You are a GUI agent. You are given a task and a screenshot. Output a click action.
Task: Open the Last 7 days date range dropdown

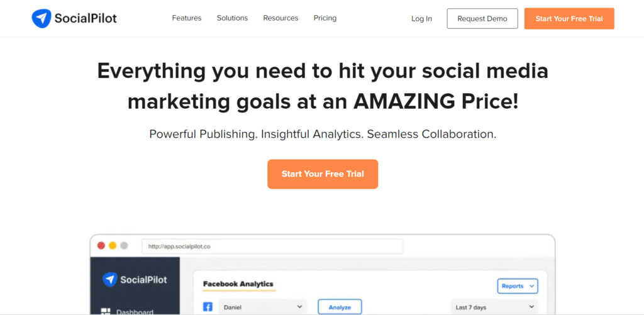click(x=494, y=307)
